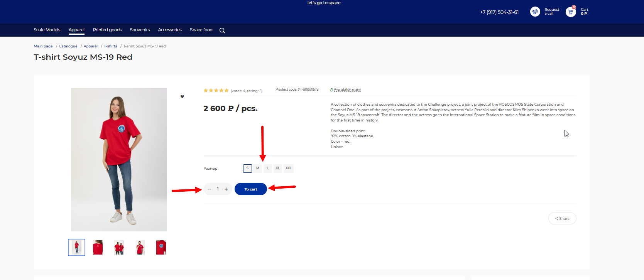Viewport: 644px width, 280px height.
Task: Select fifth thumbnail with logo print
Action: pos(161,247)
